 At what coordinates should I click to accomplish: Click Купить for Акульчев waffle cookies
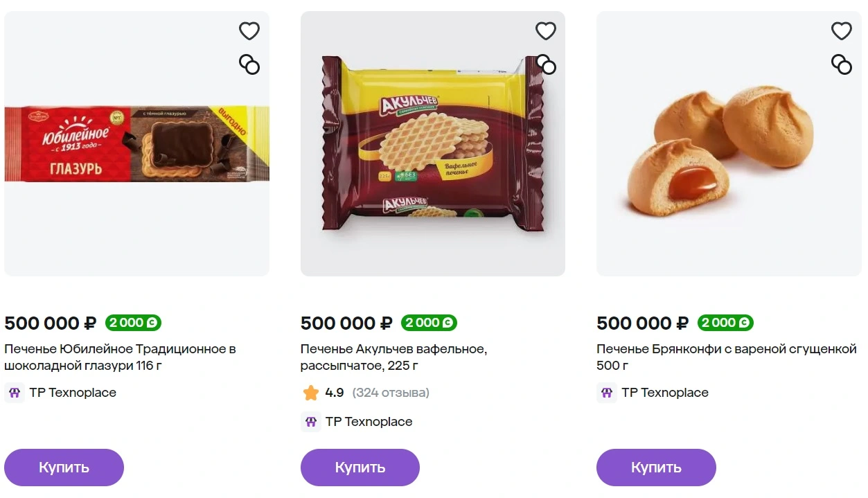pos(360,468)
